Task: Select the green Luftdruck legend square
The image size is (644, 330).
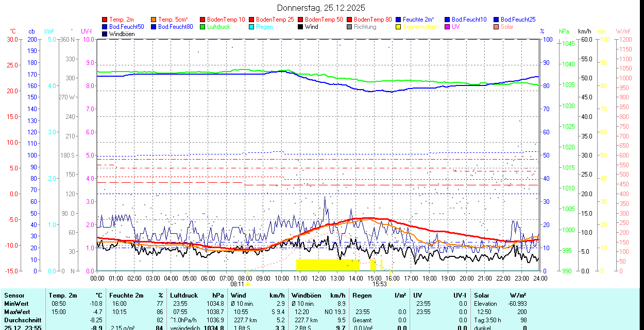Action: tap(203, 27)
